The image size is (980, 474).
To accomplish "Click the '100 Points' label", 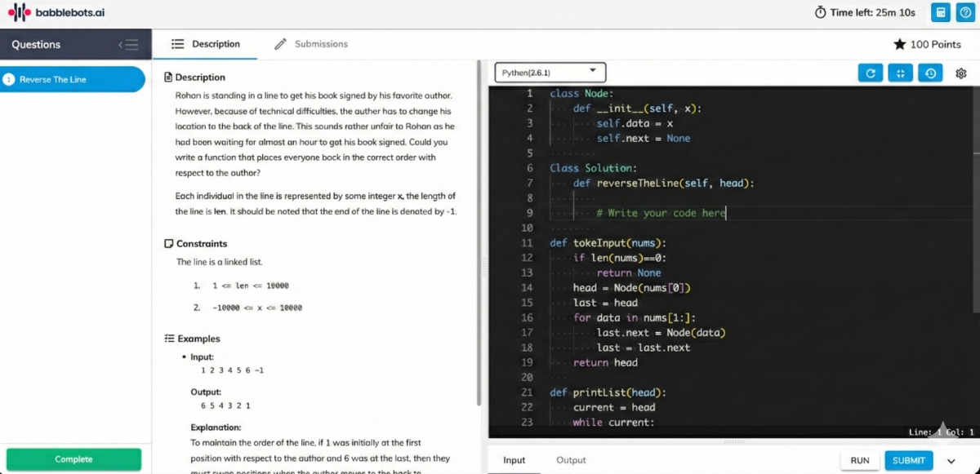I will [936, 44].
